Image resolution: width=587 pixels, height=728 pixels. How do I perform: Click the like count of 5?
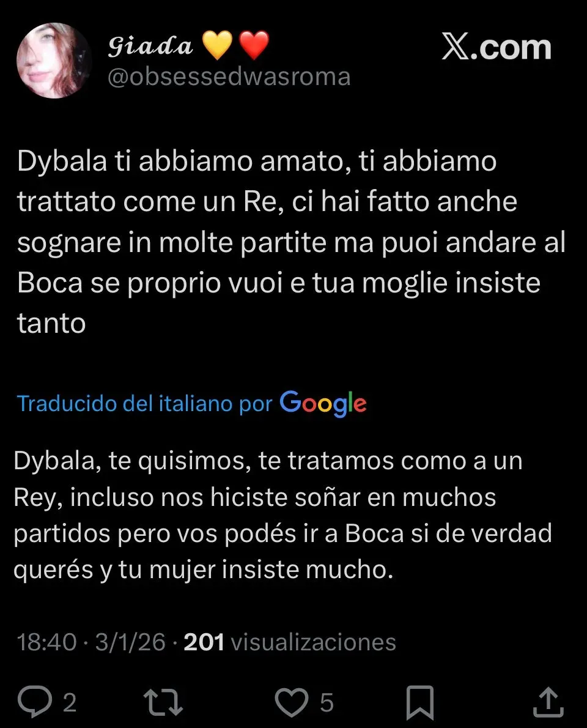click(327, 702)
